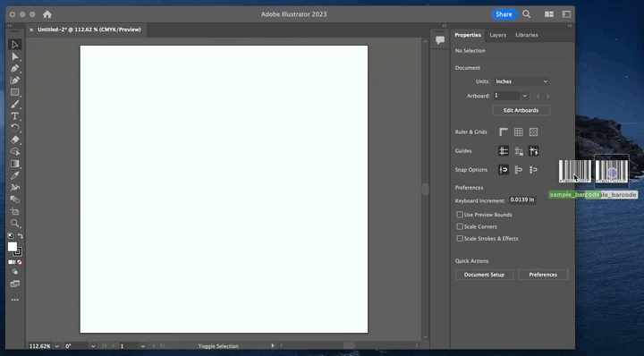
Task: Reset to default fill and stroke
Action: click(10, 235)
